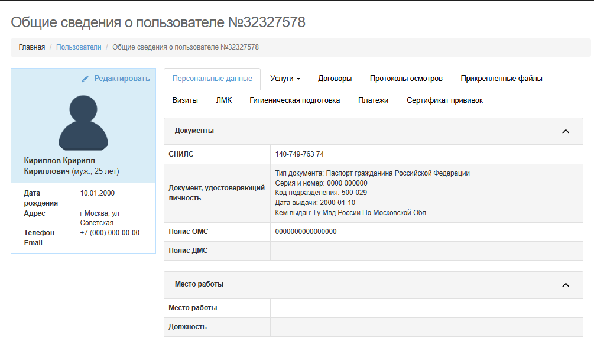Switch to the Персональные данные tab

coord(212,79)
